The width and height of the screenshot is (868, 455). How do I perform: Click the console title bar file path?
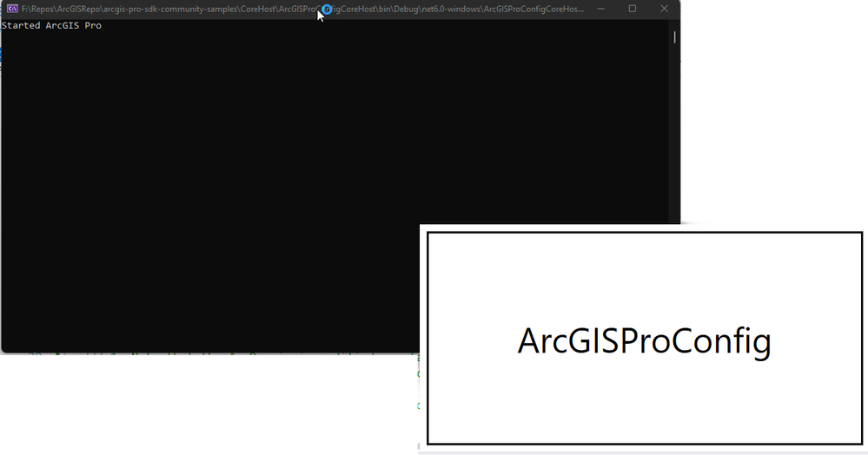pyautogui.click(x=303, y=9)
